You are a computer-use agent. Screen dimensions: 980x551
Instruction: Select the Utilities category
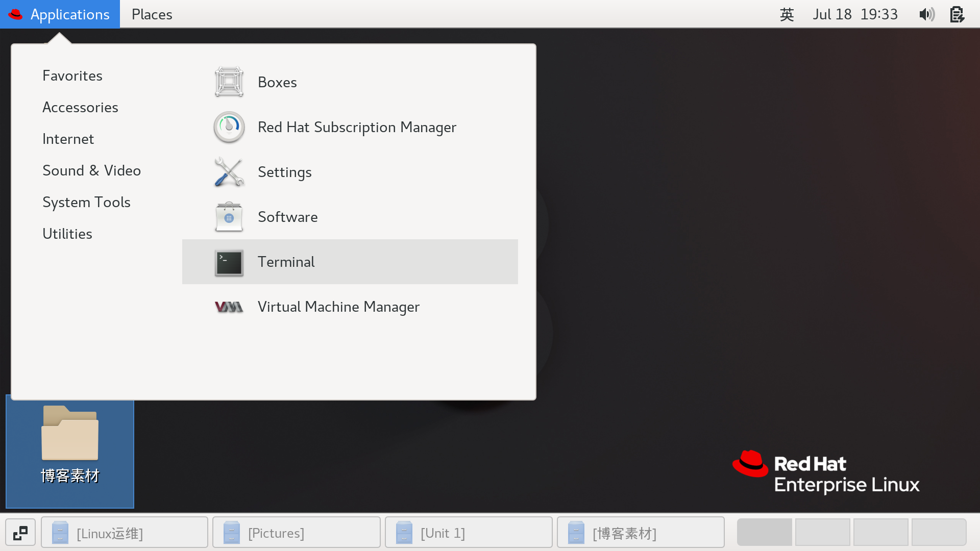(67, 234)
